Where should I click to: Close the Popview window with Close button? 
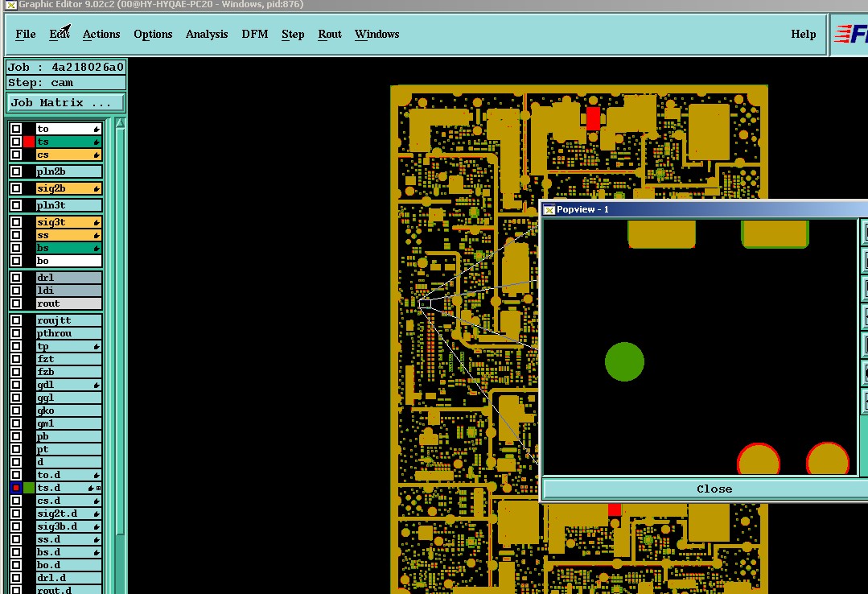pos(714,489)
